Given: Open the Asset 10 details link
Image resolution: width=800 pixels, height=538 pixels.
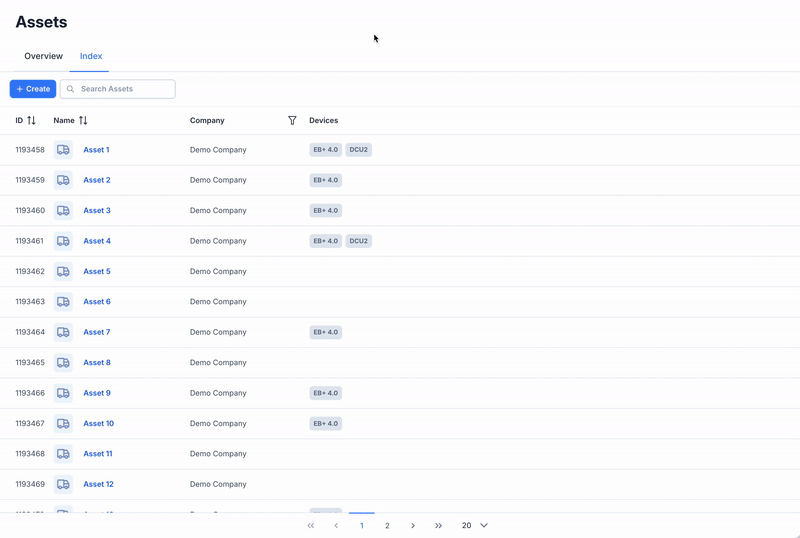Looking at the screenshot, I should click(98, 424).
